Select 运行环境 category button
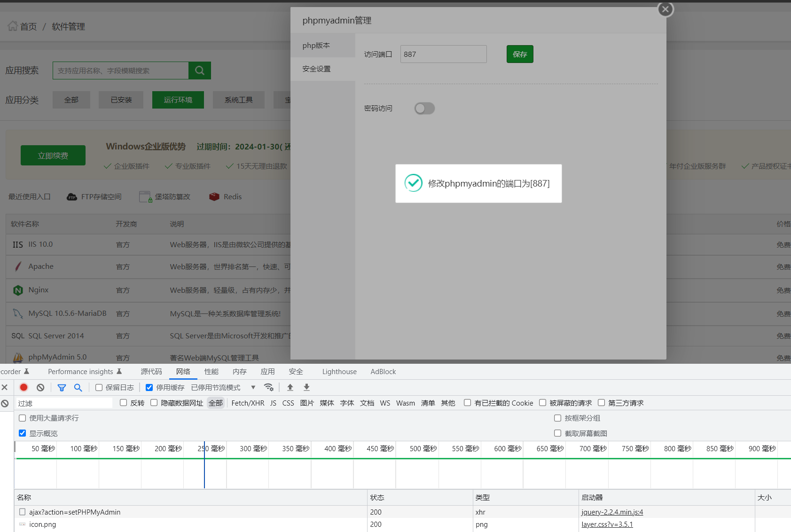The image size is (791, 532). pos(178,100)
